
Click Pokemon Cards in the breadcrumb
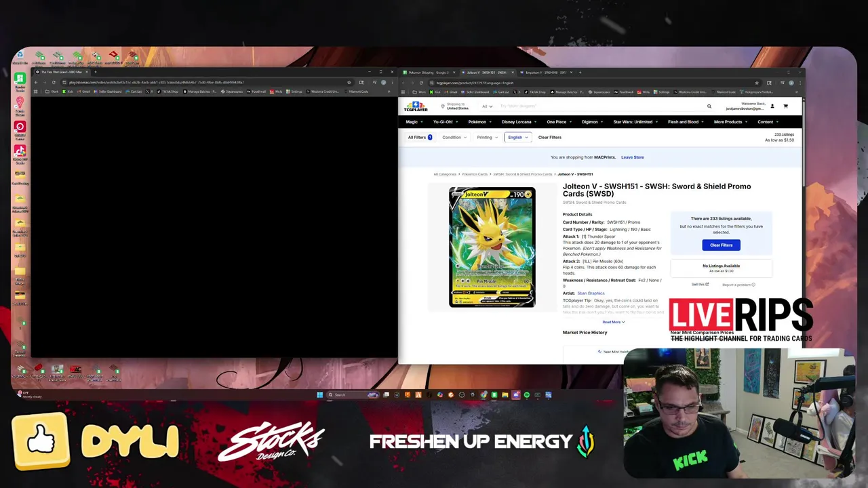click(475, 174)
